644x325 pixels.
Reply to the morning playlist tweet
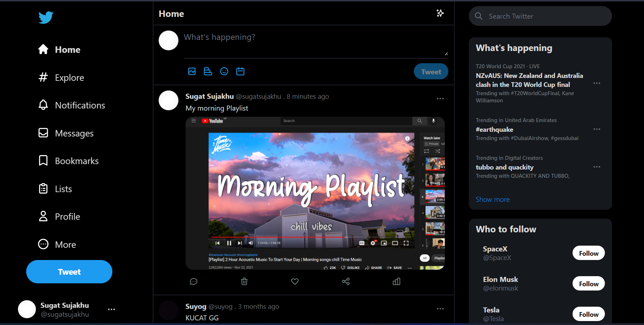[193, 282]
